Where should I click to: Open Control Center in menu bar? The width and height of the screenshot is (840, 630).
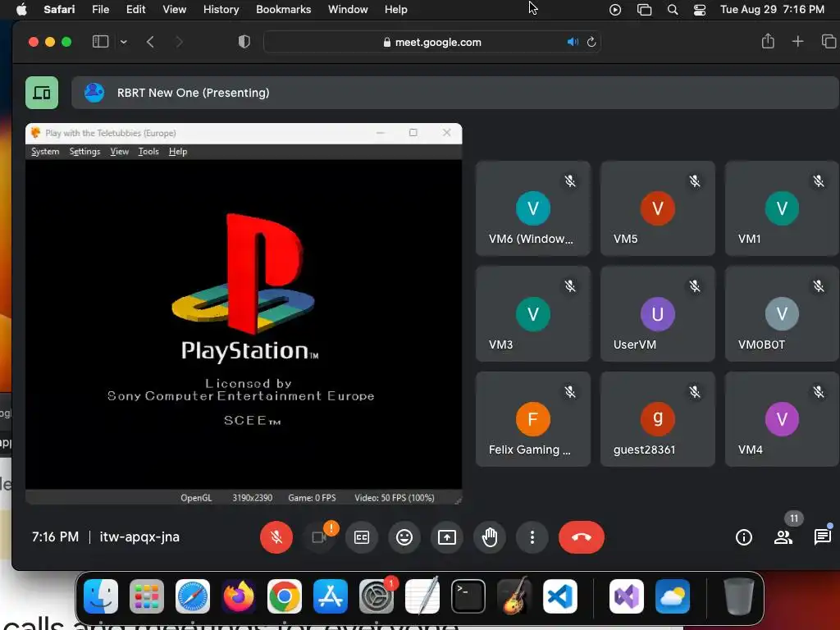(x=699, y=9)
